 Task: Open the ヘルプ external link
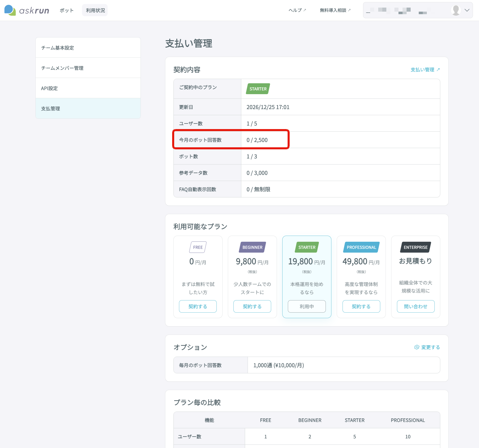(x=297, y=10)
